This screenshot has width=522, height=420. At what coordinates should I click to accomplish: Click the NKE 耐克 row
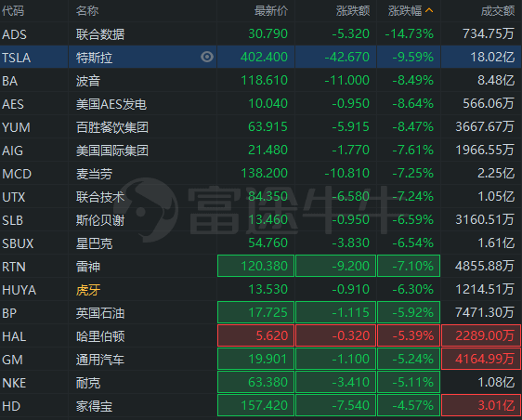[x=261, y=382]
